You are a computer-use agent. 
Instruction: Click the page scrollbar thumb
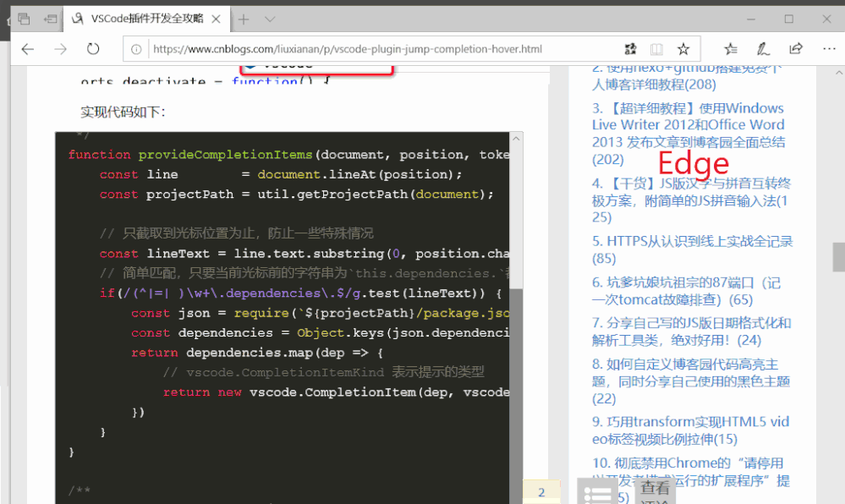(838, 257)
